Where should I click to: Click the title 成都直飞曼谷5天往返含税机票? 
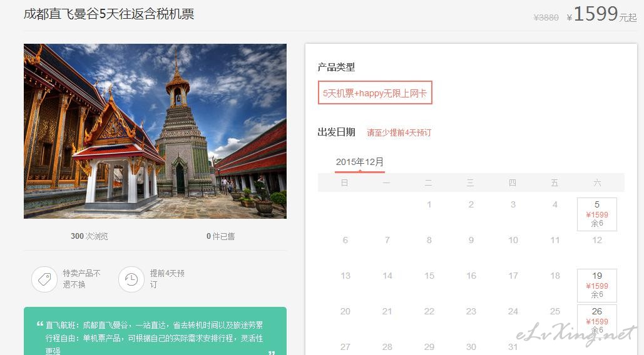(x=109, y=14)
